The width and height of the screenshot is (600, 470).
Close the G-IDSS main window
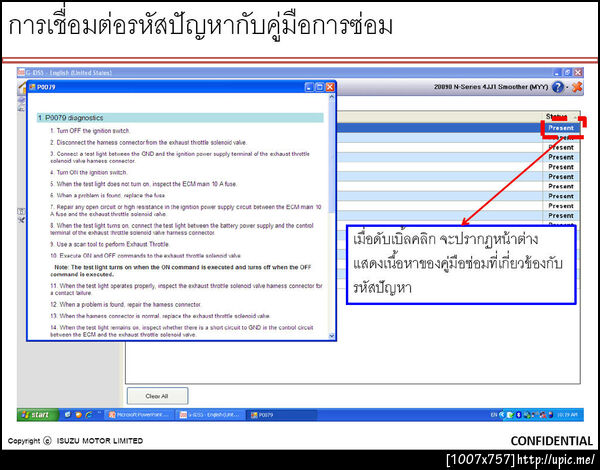click(x=578, y=72)
